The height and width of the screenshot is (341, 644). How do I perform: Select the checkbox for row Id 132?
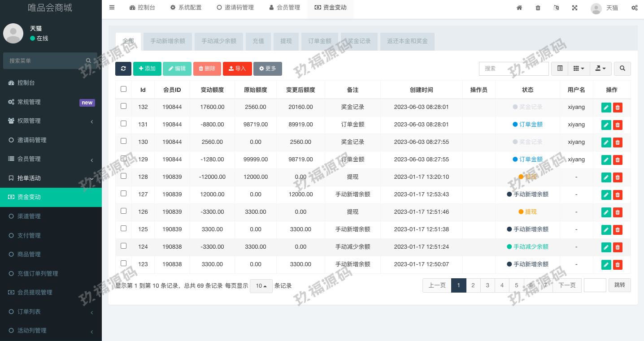coord(124,106)
